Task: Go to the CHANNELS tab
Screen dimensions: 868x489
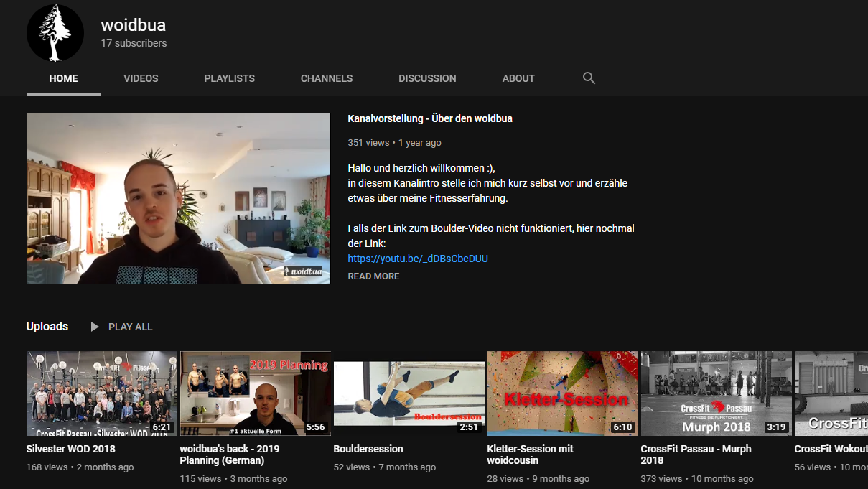Action: pyautogui.click(x=327, y=78)
